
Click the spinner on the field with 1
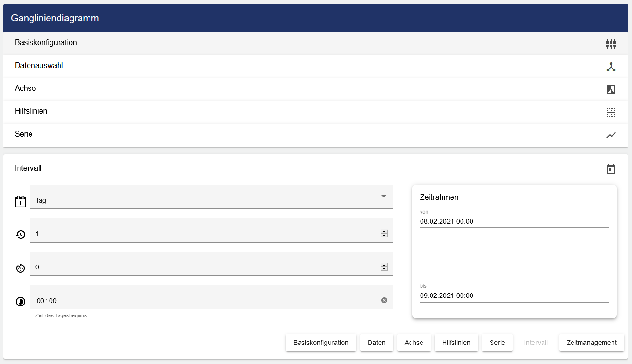[x=384, y=234]
